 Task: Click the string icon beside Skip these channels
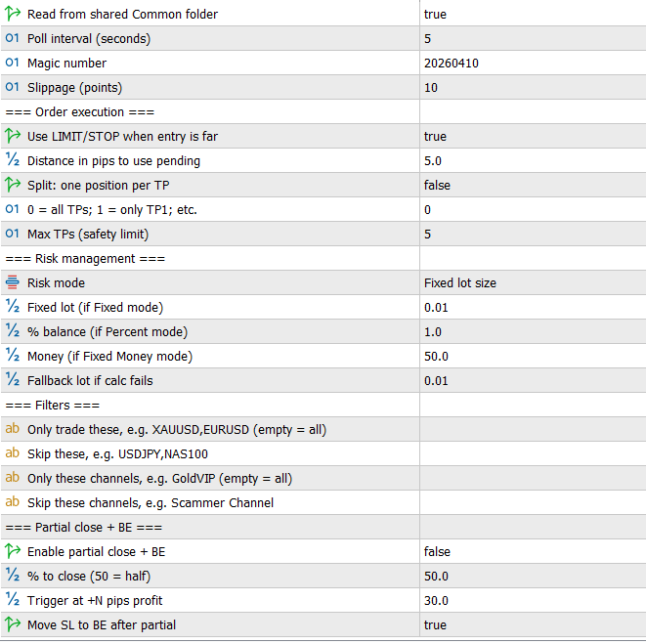(13, 503)
